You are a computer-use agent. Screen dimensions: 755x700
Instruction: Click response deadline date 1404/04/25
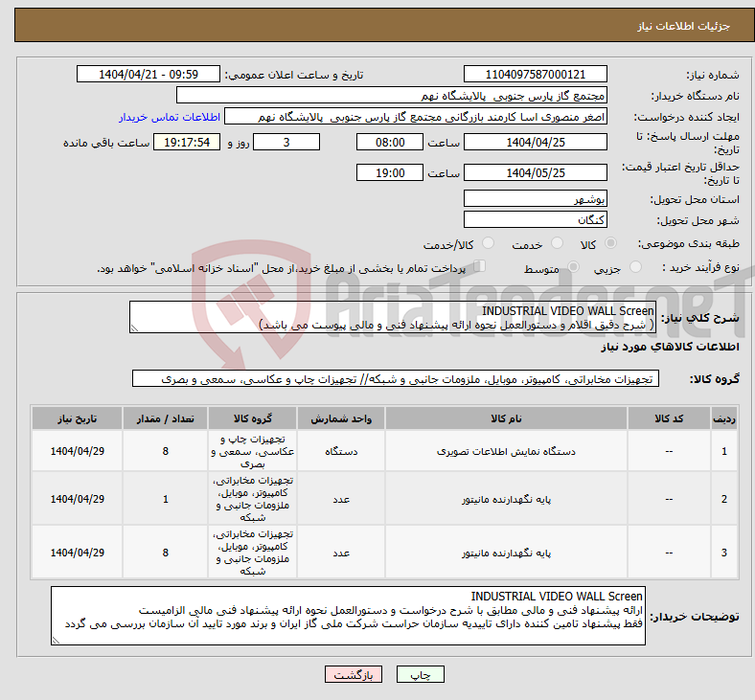535,142
